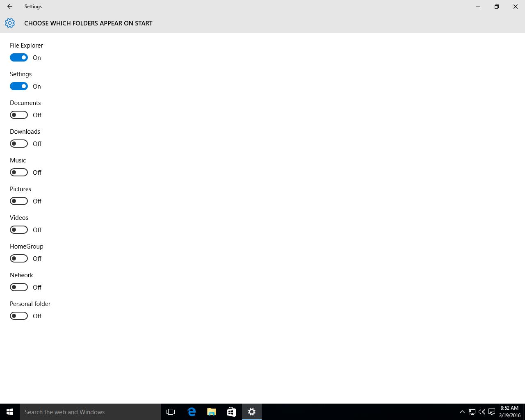Open the Store app from taskbar

click(x=231, y=412)
